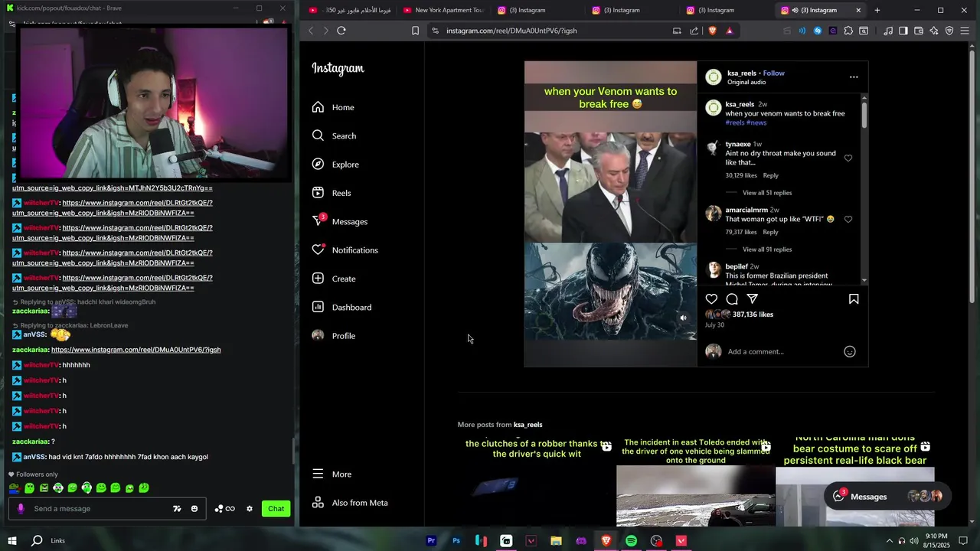Open chat settings gear in Kick
980x551 pixels.
point(249,509)
